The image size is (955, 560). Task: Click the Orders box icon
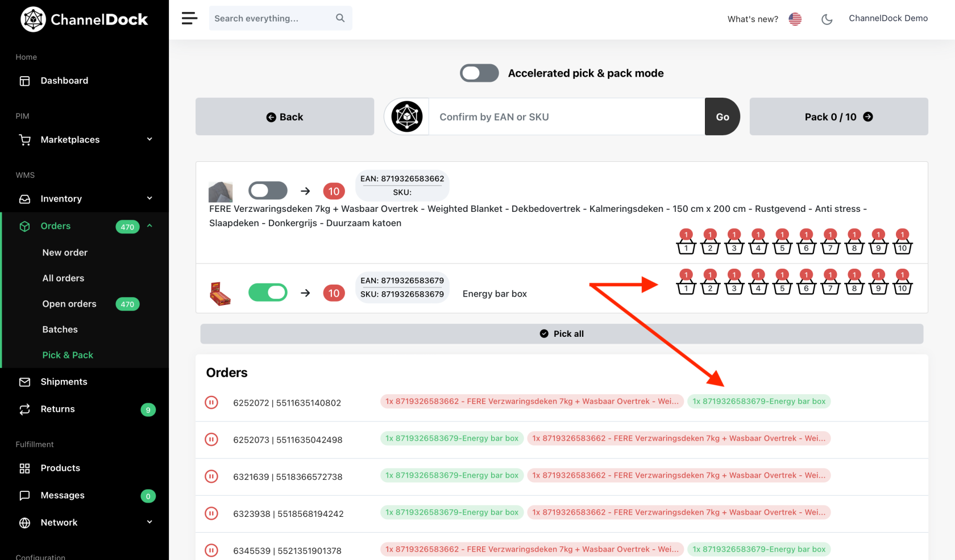tap(24, 226)
